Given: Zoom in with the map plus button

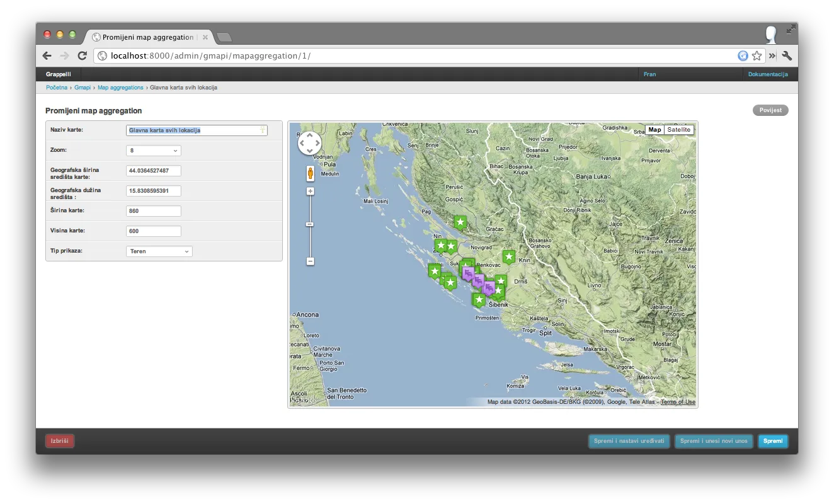Looking at the screenshot, I should tap(310, 191).
